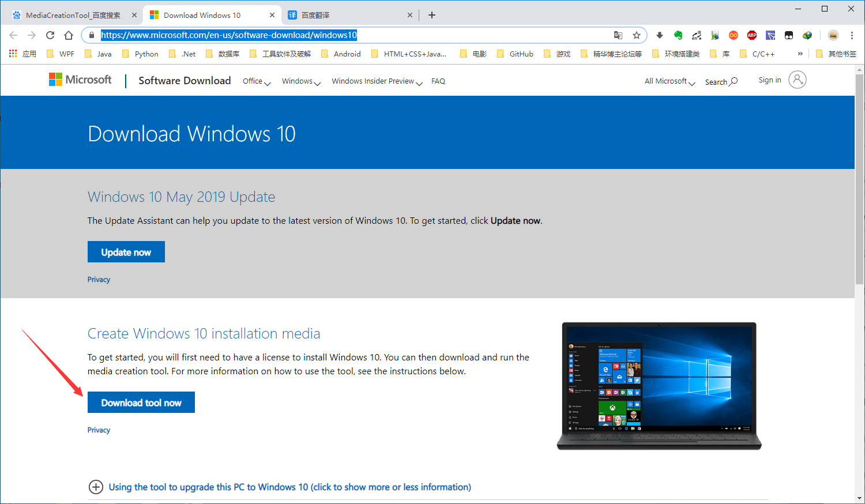Open the Chrome apps grid icon
This screenshot has height=504, width=865.
13,53
